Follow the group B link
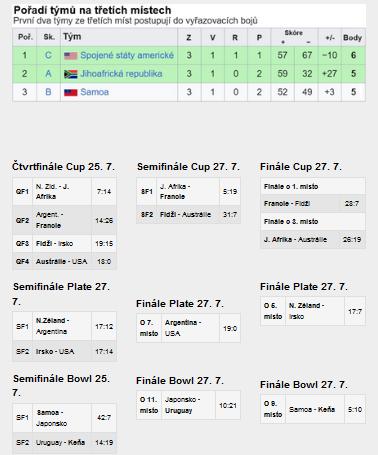This screenshot has width=378, height=455. coord(48,92)
